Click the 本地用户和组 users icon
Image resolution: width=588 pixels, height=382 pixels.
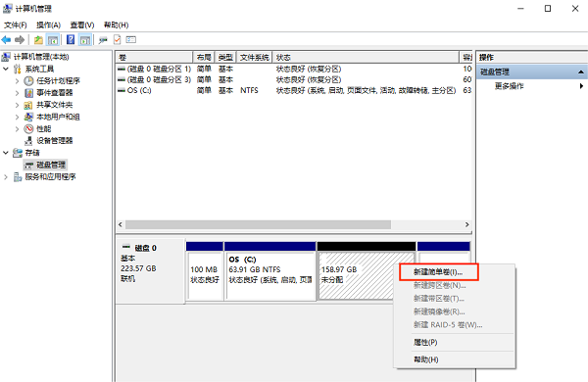click(x=28, y=117)
